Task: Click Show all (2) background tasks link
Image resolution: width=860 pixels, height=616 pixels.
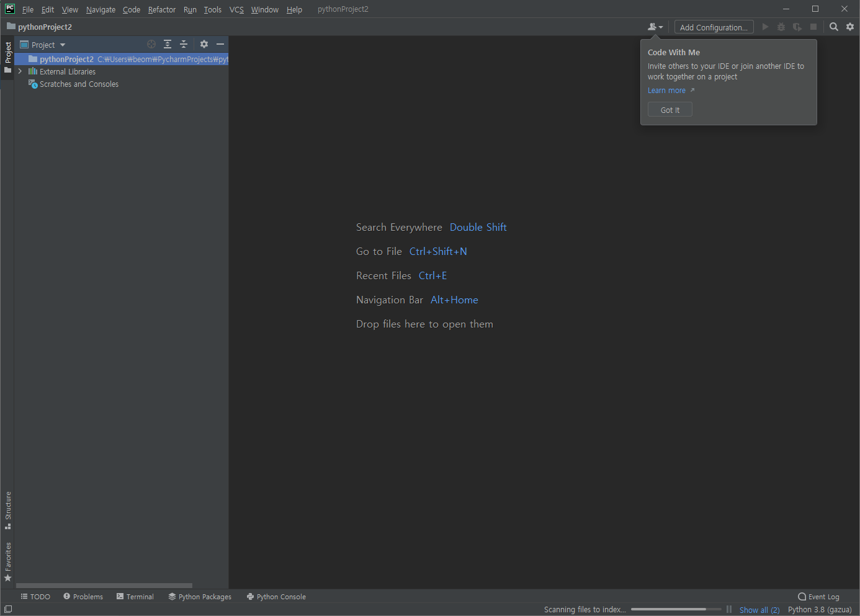Action: click(x=759, y=610)
